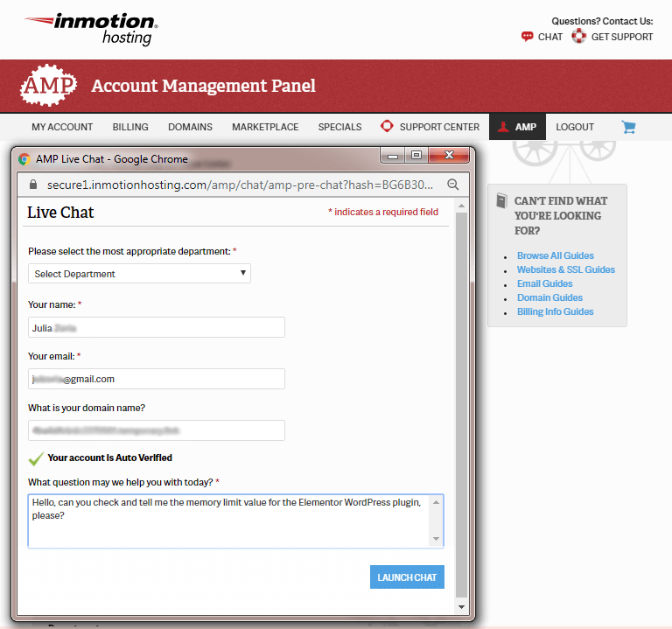Open Websites & SSL Guides link

[566, 269]
